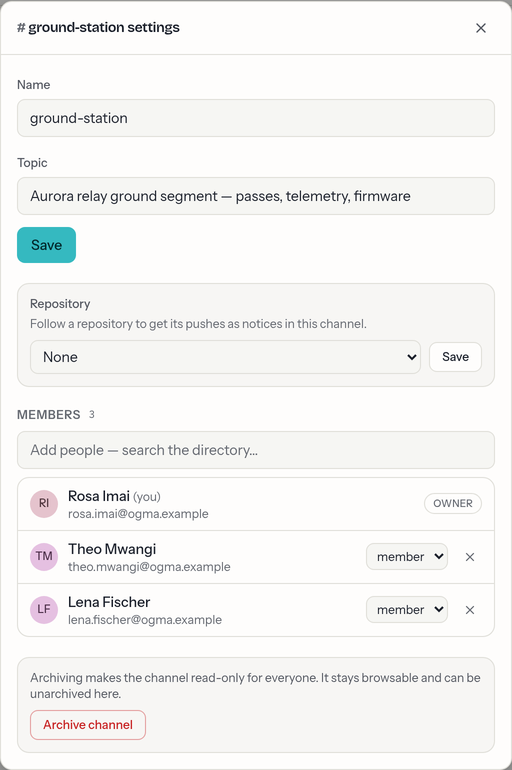
Task: Click the name Rosa Imai
Action: [x=99, y=496]
